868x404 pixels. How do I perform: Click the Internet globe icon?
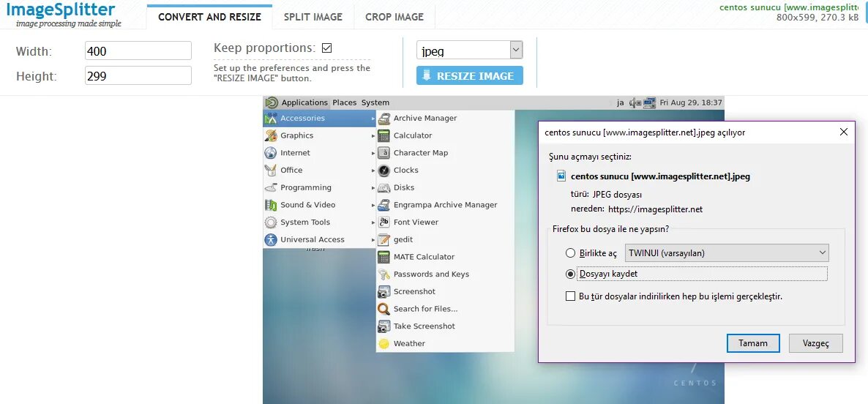point(271,153)
